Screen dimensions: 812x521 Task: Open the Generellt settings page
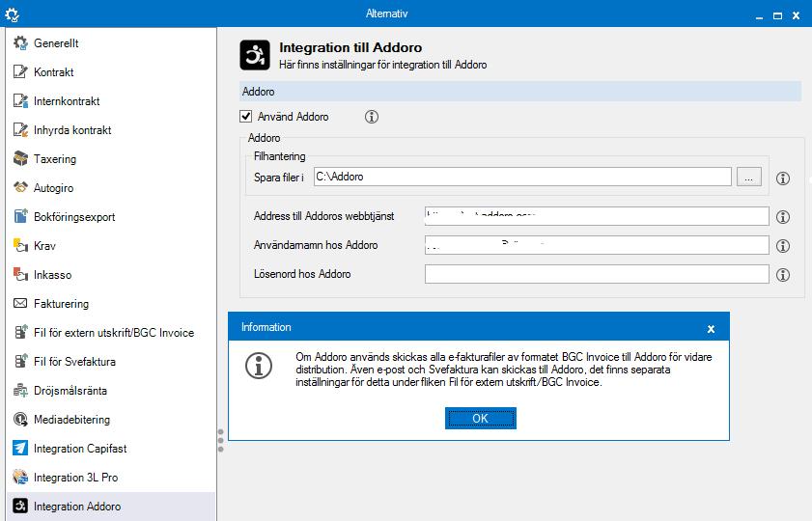[56, 43]
